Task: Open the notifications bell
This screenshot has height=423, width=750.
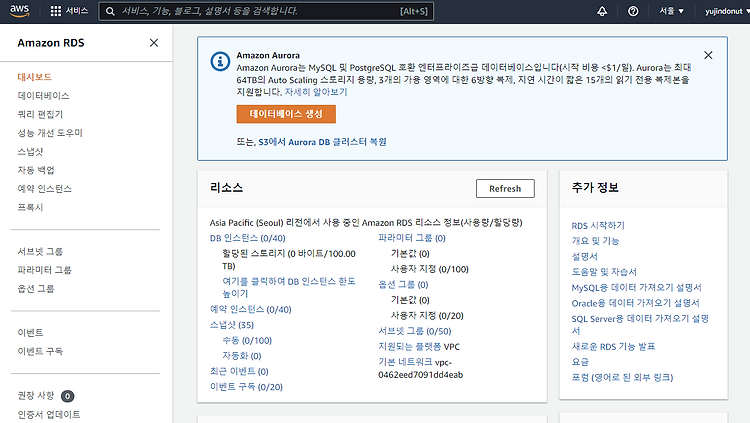Action: pyautogui.click(x=602, y=11)
